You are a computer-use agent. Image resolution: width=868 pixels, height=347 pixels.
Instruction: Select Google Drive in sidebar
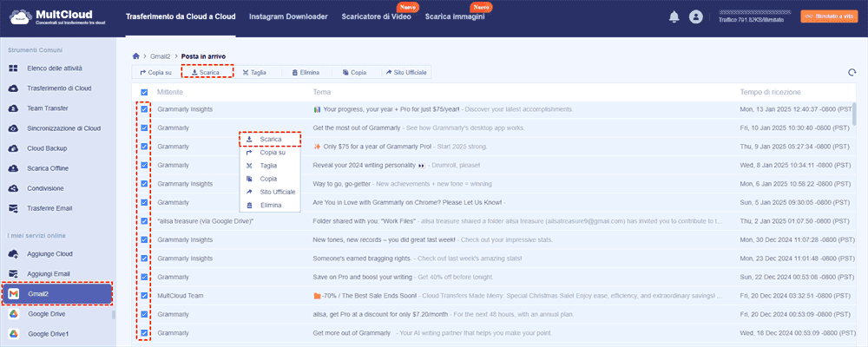[47, 314]
